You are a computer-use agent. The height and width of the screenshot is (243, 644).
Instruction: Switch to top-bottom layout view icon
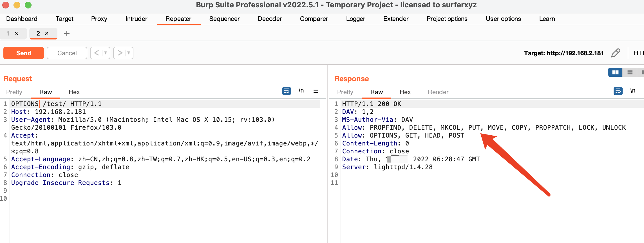630,72
